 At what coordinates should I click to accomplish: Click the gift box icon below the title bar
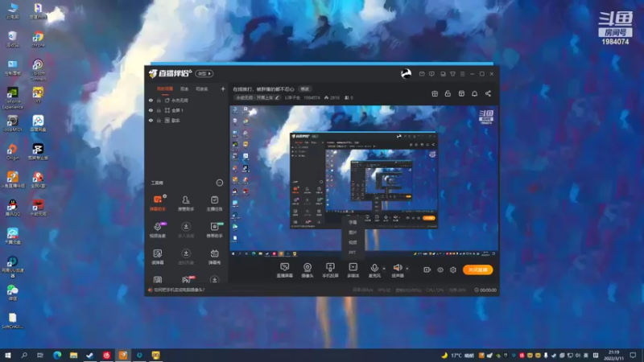[x=435, y=93]
